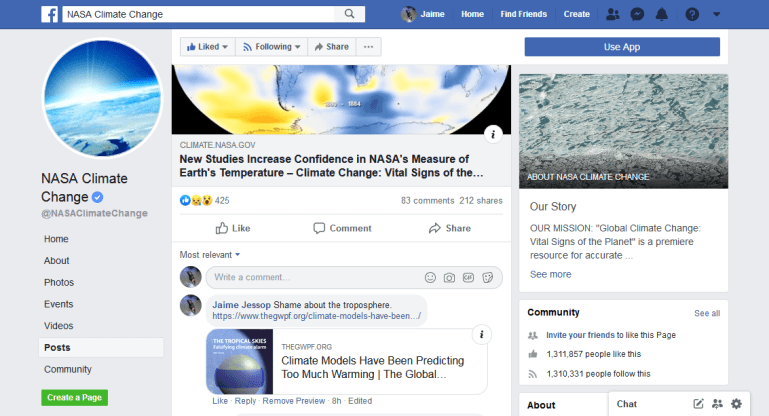Open the Liked dropdown button
Image resolution: width=769 pixels, height=416 pixels.
click(207, 47)
